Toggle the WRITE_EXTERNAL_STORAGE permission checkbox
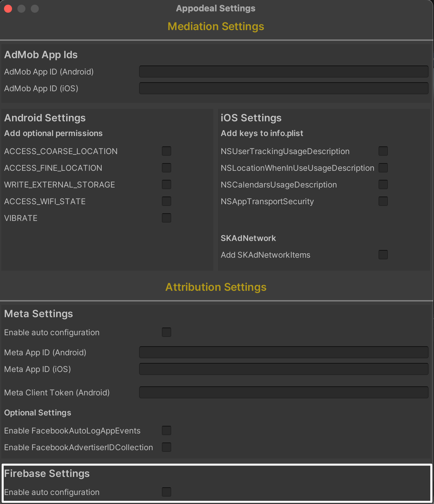Image resolution: width=434 pixels, height=504 pixels. (167, 184)
